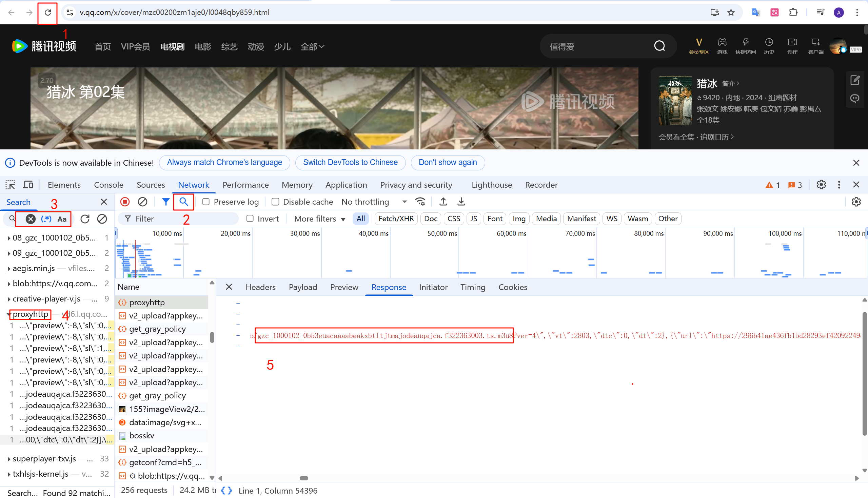
Task: Open DevTools settings gear
Action: click(821, 185)
